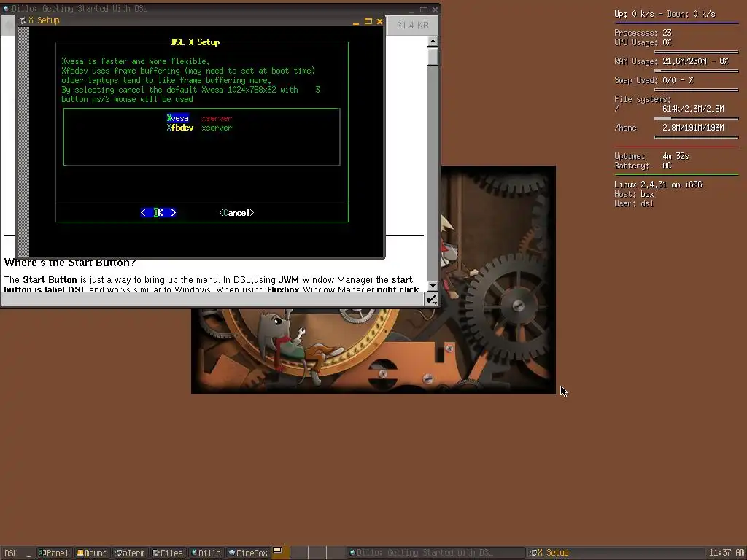Click the 'Battery: AC' monitor line
The width and height of the screenshot is (747, 560).
pyautogui.click(x=643, y=166)
